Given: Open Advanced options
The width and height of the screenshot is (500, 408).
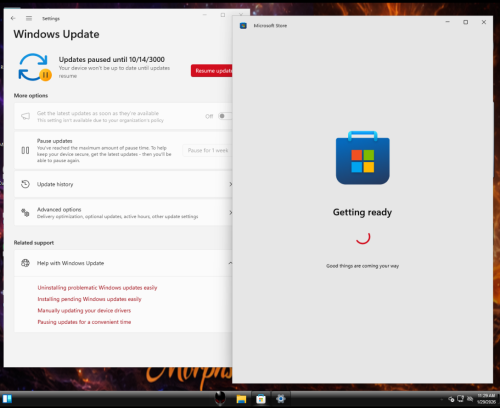Looking at the screenshot, I should pyautogui.click(x=123, y=213).
